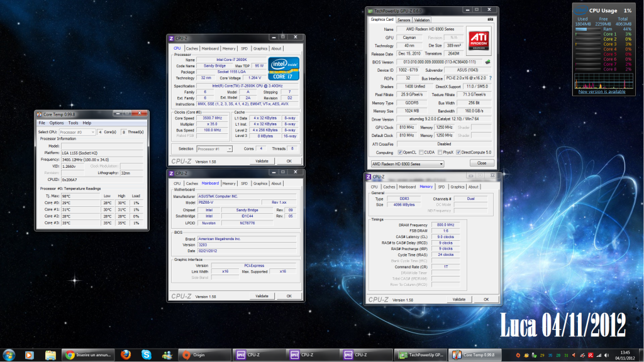Click the GPU-Z title bar icon
This screenshot has height=362, width=644.
coord(370,11)
